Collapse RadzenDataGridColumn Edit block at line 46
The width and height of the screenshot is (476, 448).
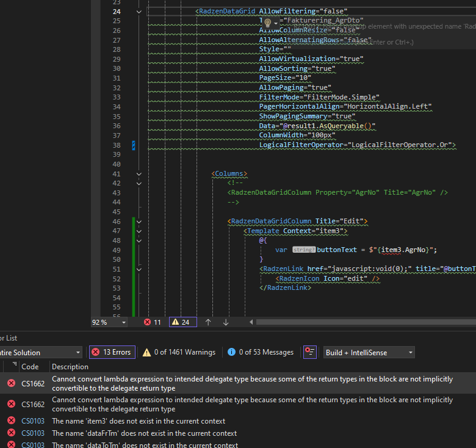139,222
